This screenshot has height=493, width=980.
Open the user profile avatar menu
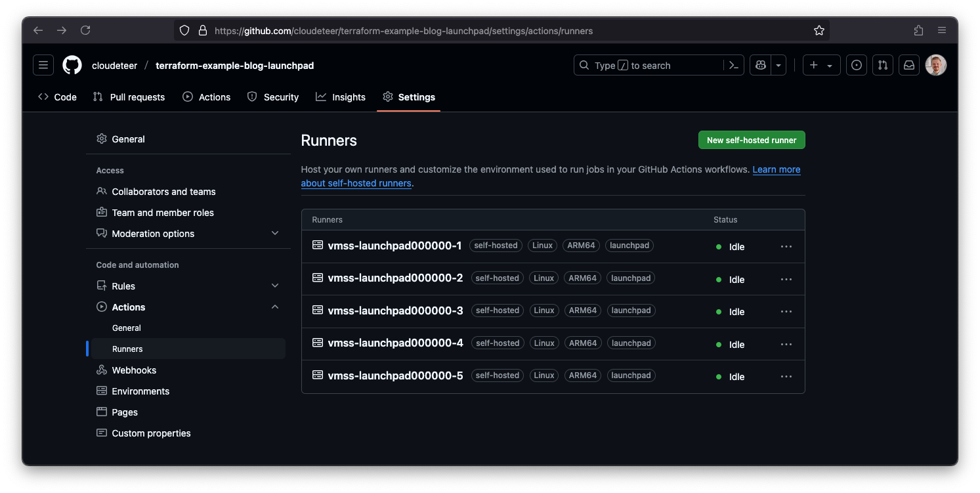936,65
